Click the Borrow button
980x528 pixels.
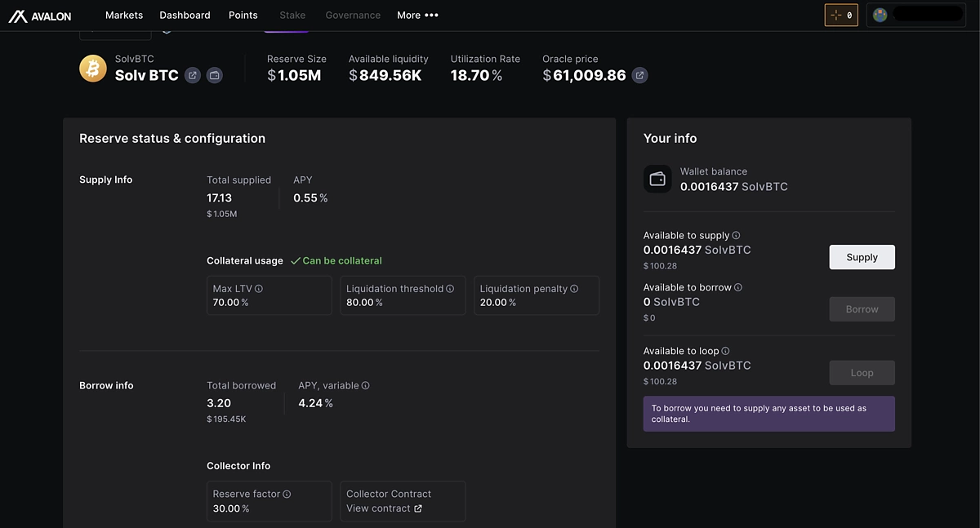[x=862, y=309]
